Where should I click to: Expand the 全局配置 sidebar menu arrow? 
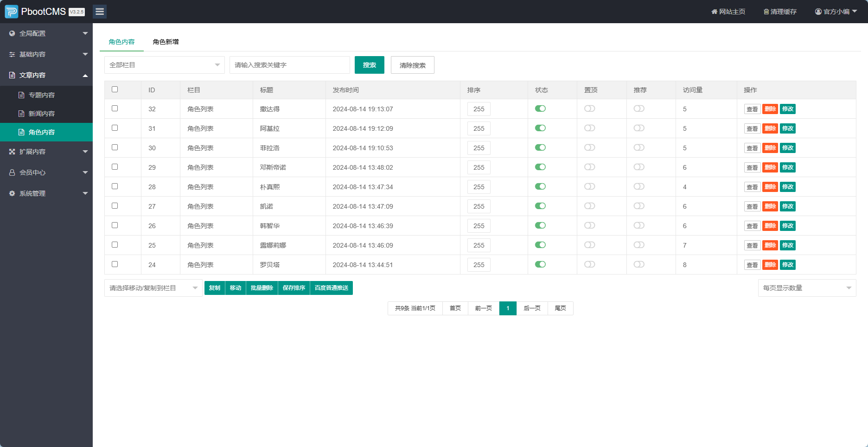(85, 33)
